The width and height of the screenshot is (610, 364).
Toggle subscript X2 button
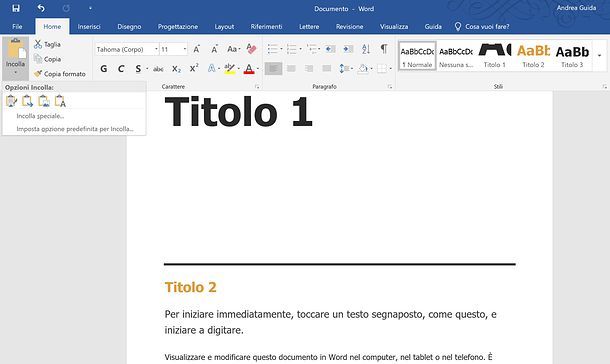[176, 69]
